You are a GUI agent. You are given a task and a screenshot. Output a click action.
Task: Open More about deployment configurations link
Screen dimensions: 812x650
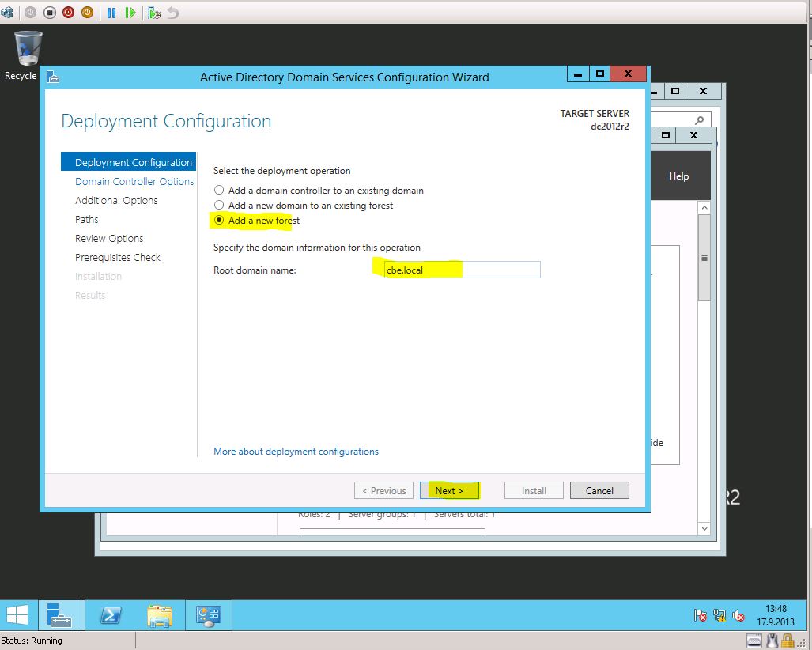[x=296, y=451]
